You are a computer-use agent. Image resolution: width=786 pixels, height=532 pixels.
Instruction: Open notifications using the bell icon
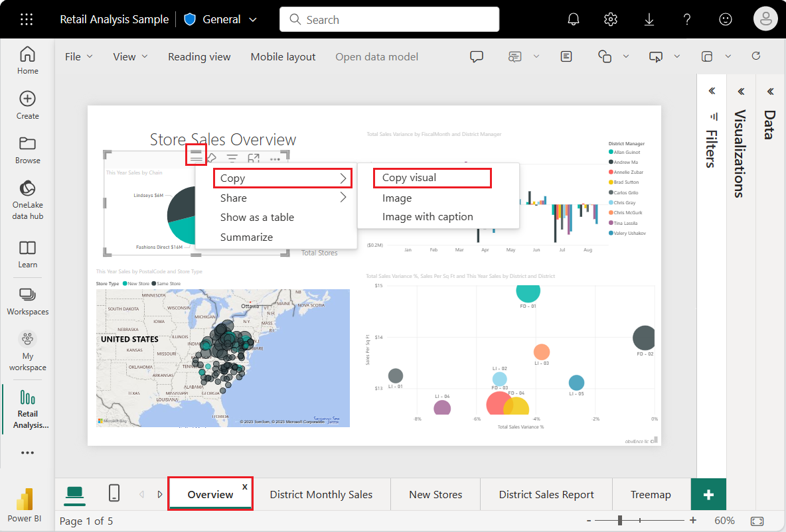pos(573,19)
